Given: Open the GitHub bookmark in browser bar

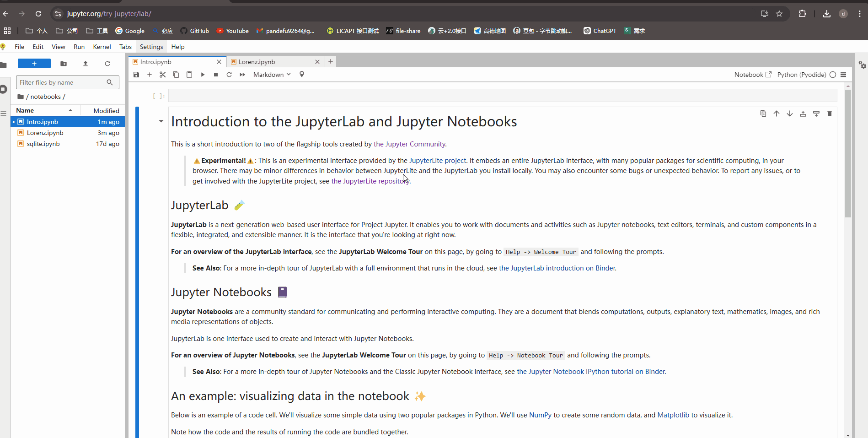Looking at the screenshot, I should [195, 31].
